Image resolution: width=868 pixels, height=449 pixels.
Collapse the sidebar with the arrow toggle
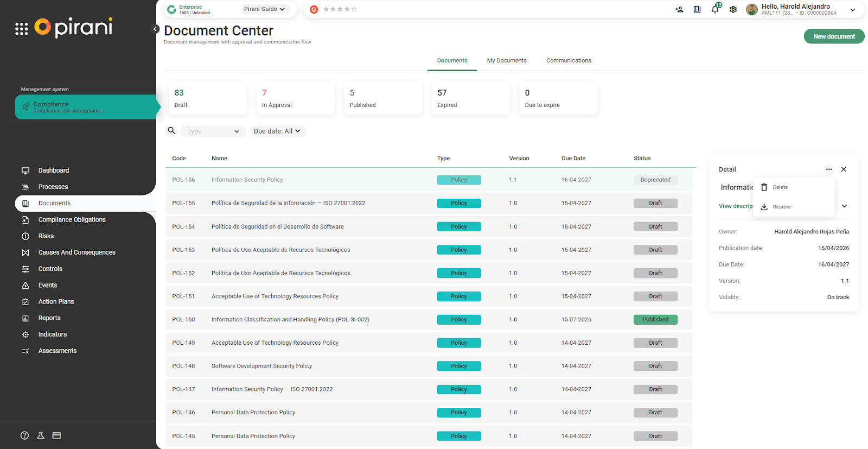coord(155,29)
